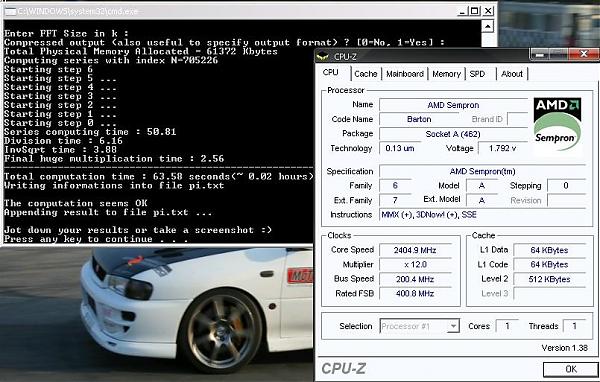
Task: Click the Level 2 cache value '512 KBytes'
Action: click(549, 279)
